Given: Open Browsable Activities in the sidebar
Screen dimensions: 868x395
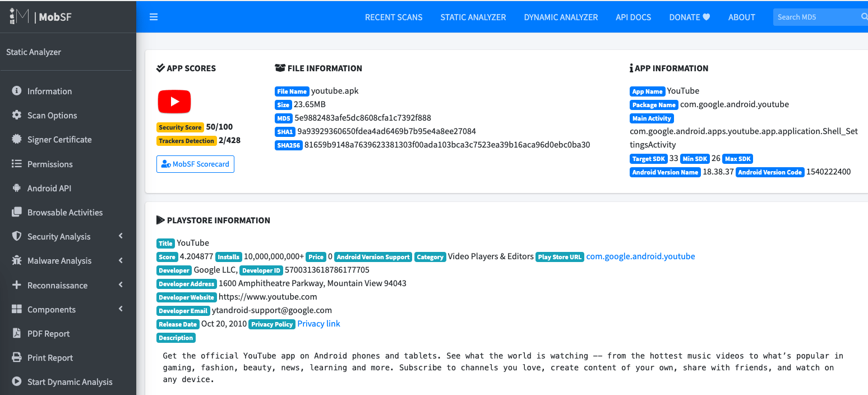Looking at the screenshot, I should tap(16, 212).
